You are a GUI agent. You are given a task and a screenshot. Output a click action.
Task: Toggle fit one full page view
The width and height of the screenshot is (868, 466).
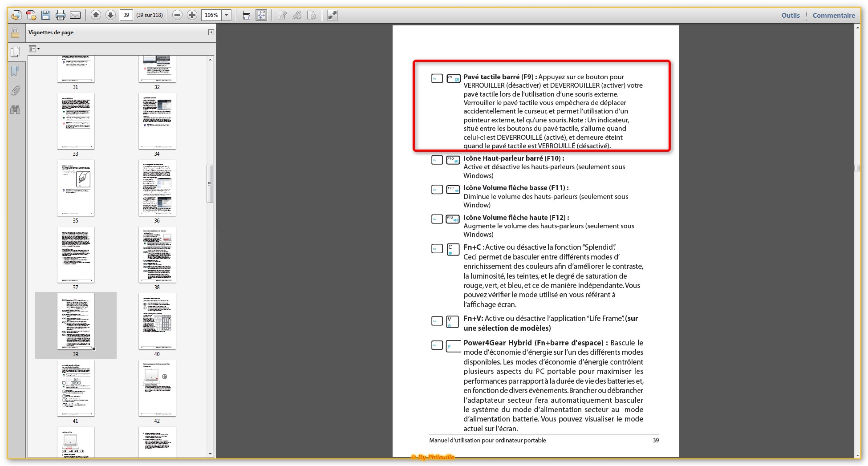(x=261, y=15)
